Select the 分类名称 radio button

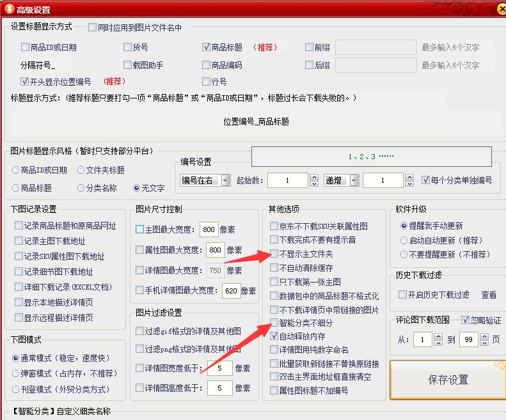click(x=81, y=188)
